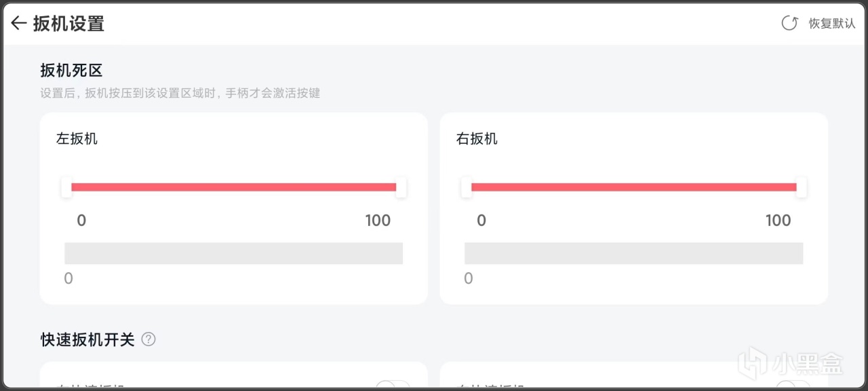Click the 扳机死区 section heading
This screenshot has width=868, height=391.
71,70
